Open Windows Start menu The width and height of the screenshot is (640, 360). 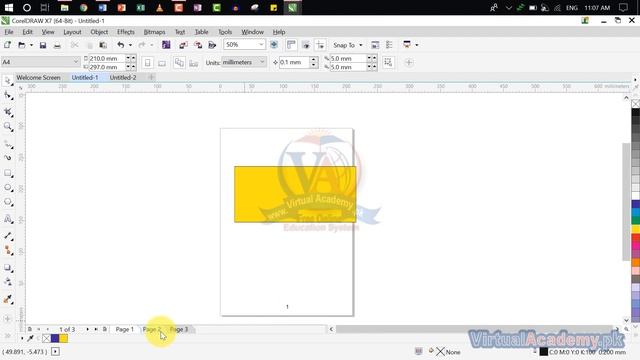click(8, 7)
